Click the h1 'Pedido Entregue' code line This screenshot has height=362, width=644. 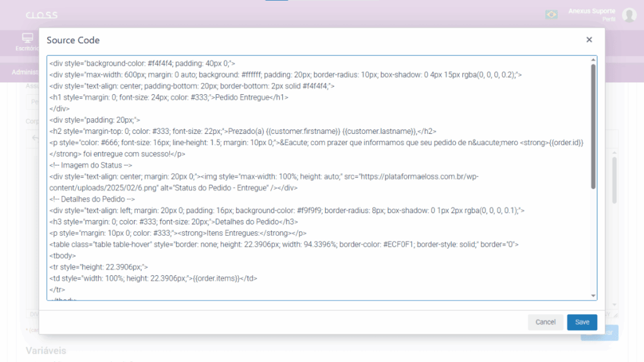pyautogui.click(x=169, y=97)
